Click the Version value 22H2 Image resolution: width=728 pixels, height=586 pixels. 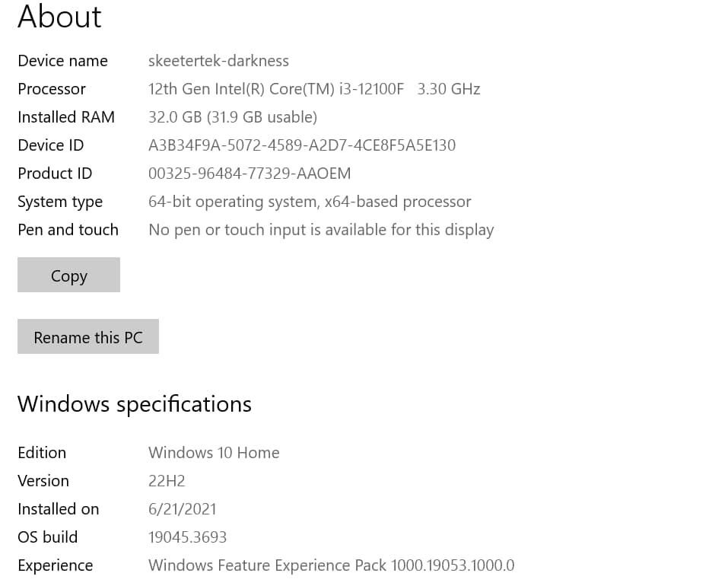click(x=167, y=481)
